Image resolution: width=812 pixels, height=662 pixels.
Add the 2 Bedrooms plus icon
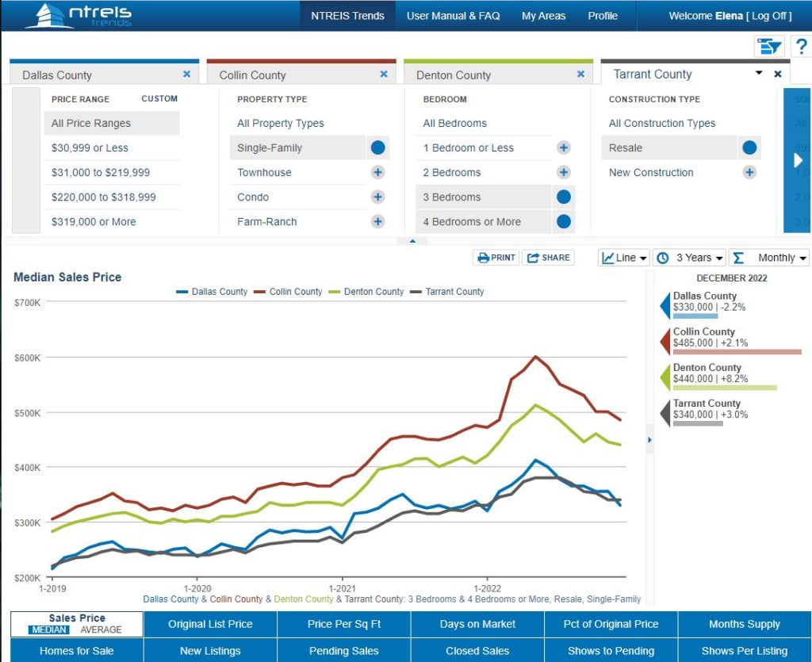tap(564, 172)
